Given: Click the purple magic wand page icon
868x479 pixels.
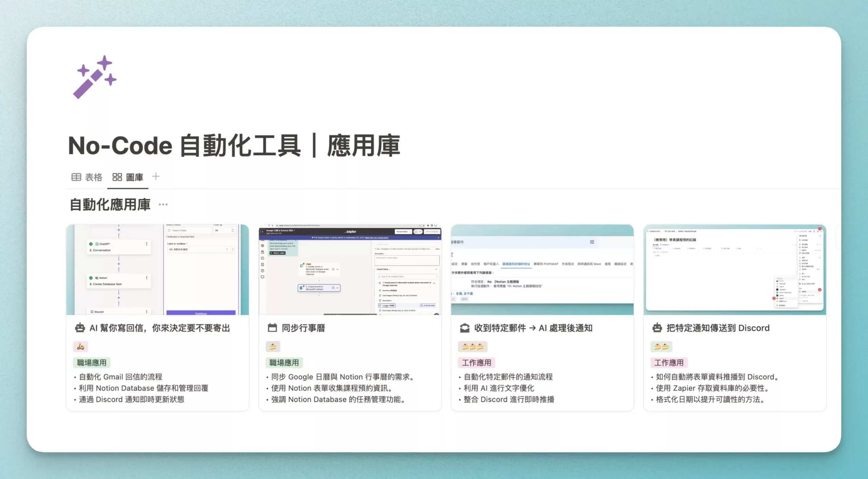Looking at the screenshot, I should [95, 77].
